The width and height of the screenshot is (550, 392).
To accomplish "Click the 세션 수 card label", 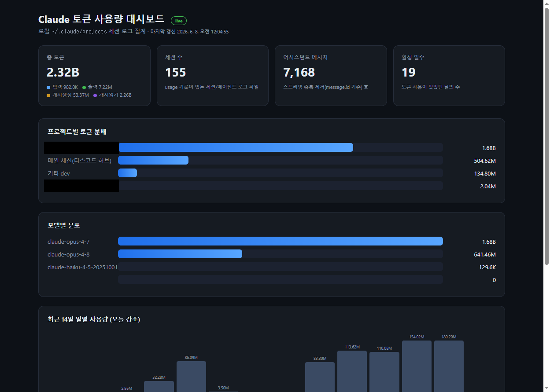I will pyautogui.click(x=173, y=57).
